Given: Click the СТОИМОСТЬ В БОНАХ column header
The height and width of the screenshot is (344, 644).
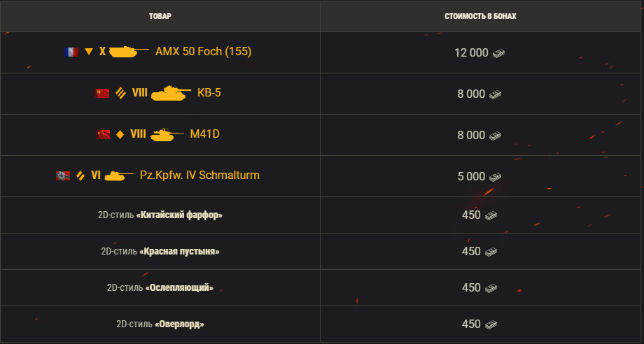Looking at the screenshot, I should [480, 16].
